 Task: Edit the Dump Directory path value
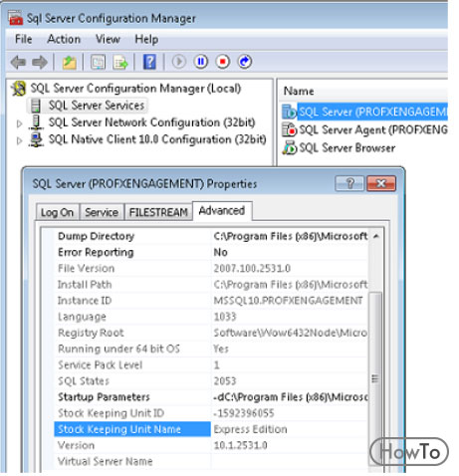coord(290,236)
